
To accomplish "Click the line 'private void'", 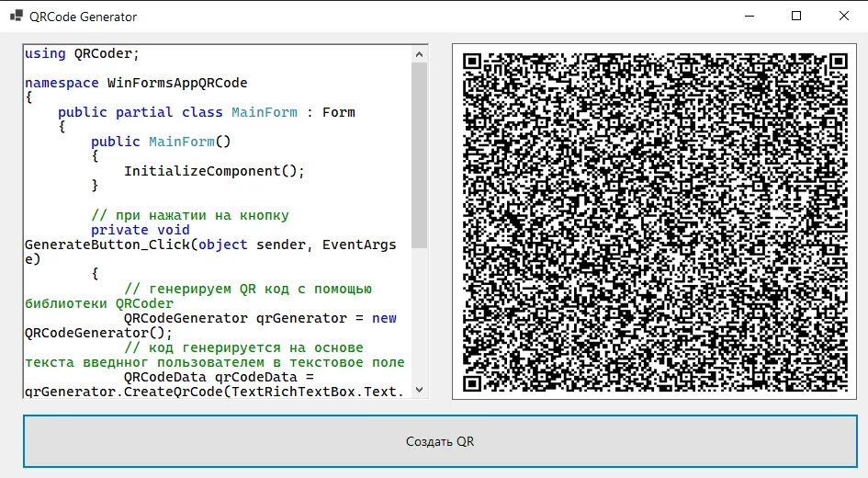I will tap(140, 230).
